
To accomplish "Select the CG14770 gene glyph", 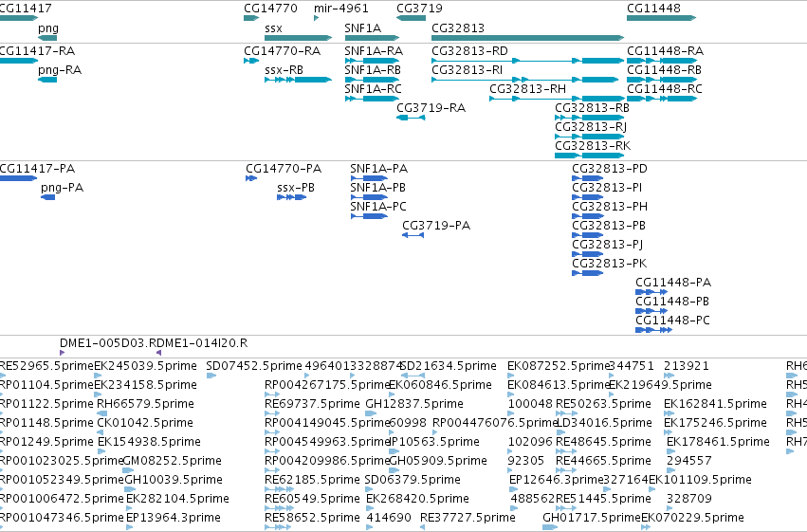I will [x=251, y=18].
